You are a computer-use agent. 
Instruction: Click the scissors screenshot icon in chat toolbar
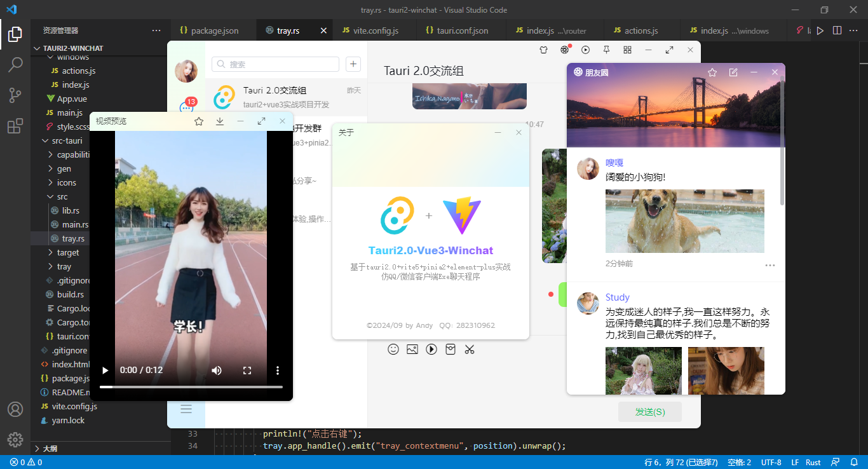(x=470, y=349)
